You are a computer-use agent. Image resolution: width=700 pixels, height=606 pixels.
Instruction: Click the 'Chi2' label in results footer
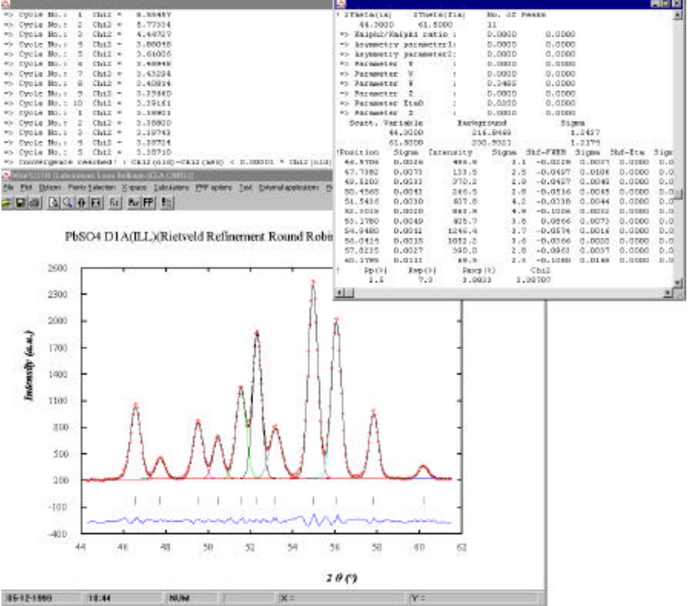pyautogui.click(x=540, y=270)
